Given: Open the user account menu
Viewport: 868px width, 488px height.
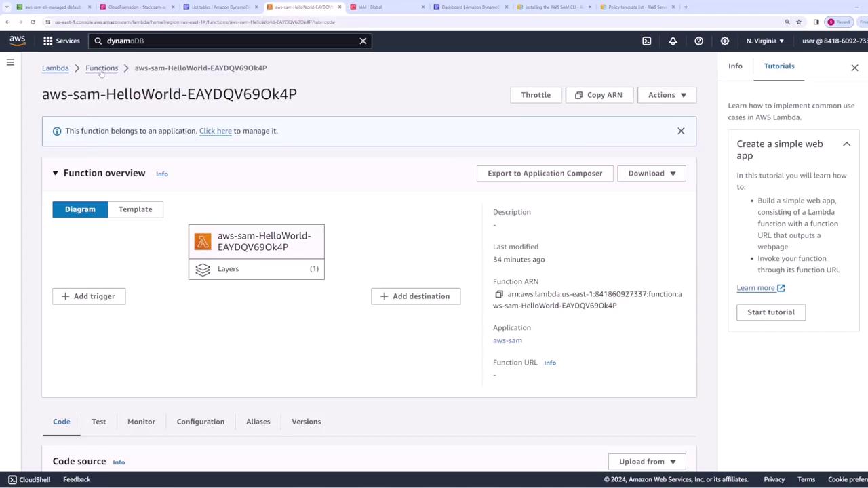Looking at the screenshot, I should click(x=835, y=41).
